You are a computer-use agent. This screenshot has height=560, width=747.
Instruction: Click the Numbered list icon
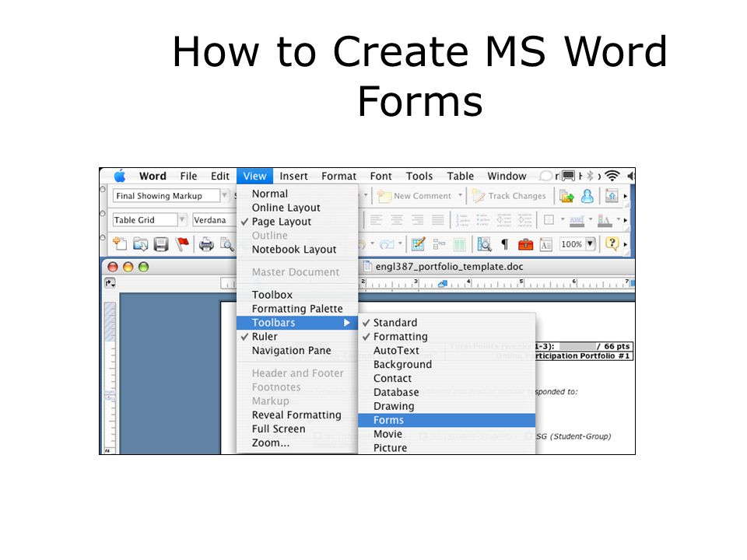pos(462,219)
